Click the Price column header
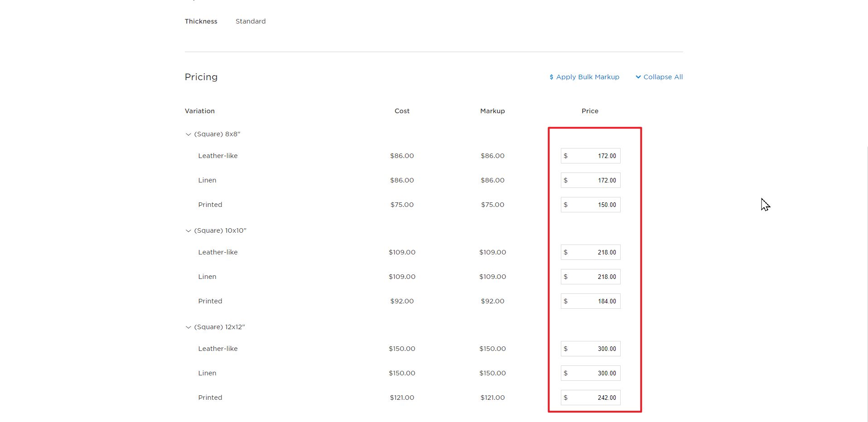Image resolution: width=868 pixels, height=422 pixels. pyautogui.click(x=590, y=111)
